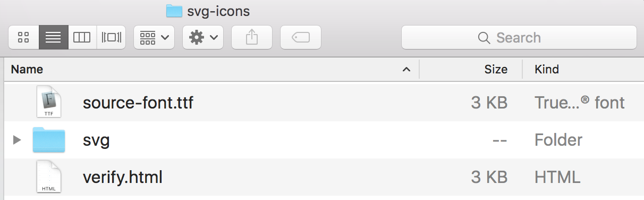Screen dimensions: 644x200
Task: Click the svg-icons title folder icon
Action: (173, 10)
